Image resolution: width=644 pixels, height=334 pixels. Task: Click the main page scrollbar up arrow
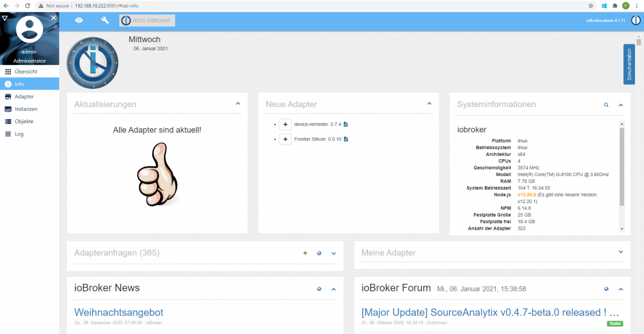639,37
